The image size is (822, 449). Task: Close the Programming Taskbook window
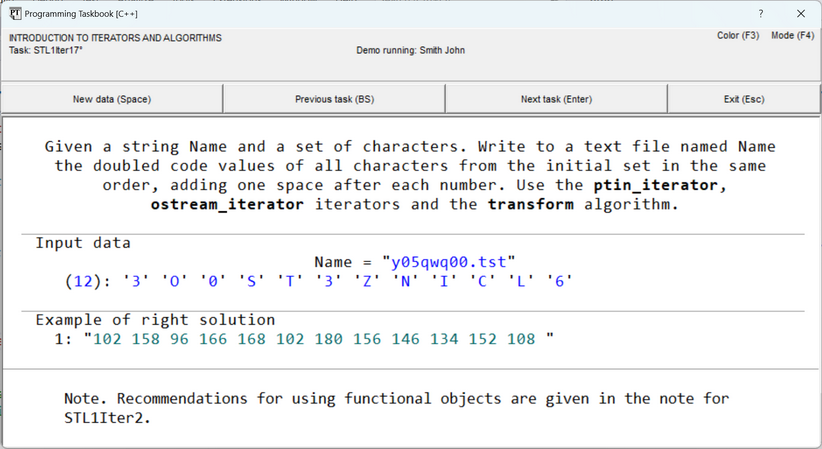tap(800, 14)
